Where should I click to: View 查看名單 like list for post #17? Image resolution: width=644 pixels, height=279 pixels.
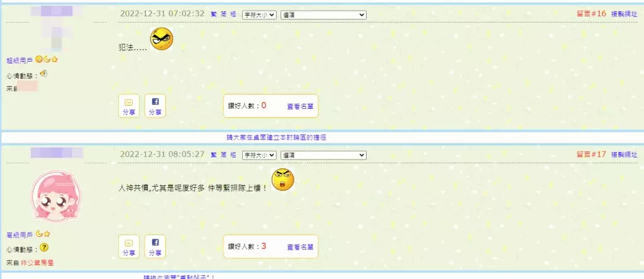pyautogui.click(x=300, y=247)
